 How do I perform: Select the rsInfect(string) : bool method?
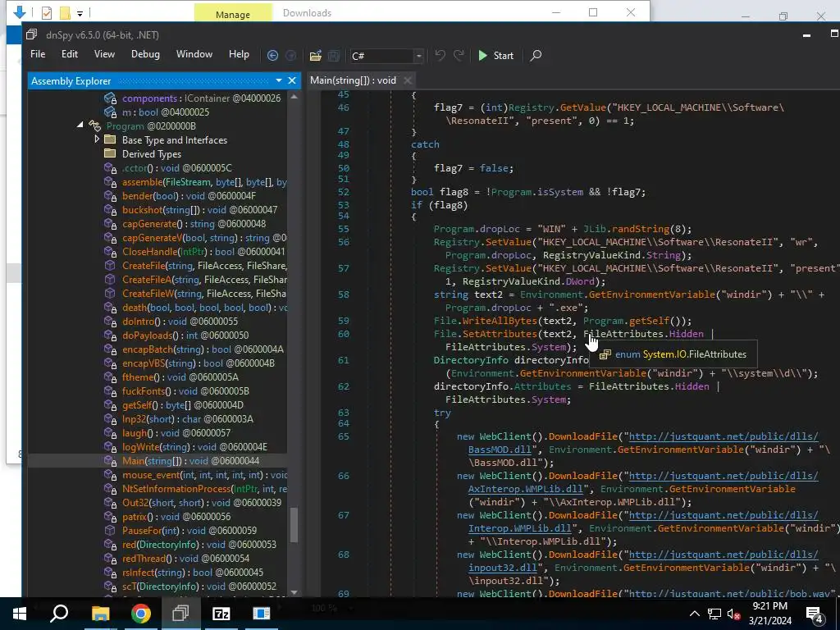coord(192,572)
